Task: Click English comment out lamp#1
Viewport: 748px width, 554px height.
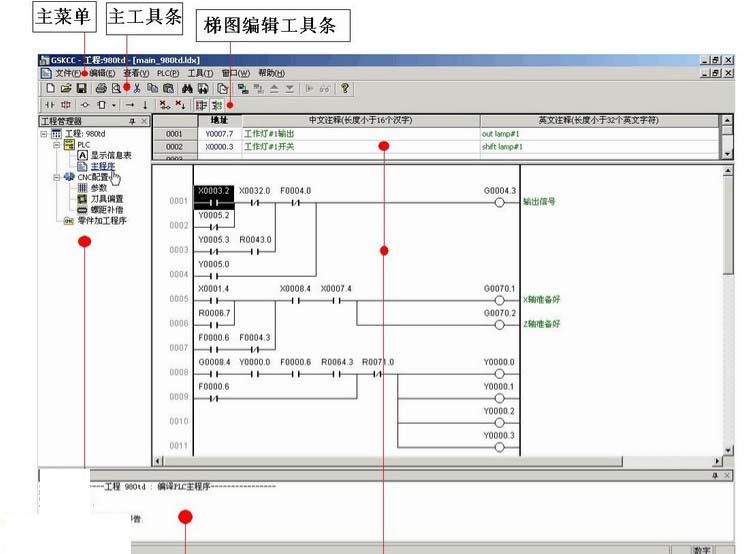Action: pyautogui.click(x=500, y=134)
